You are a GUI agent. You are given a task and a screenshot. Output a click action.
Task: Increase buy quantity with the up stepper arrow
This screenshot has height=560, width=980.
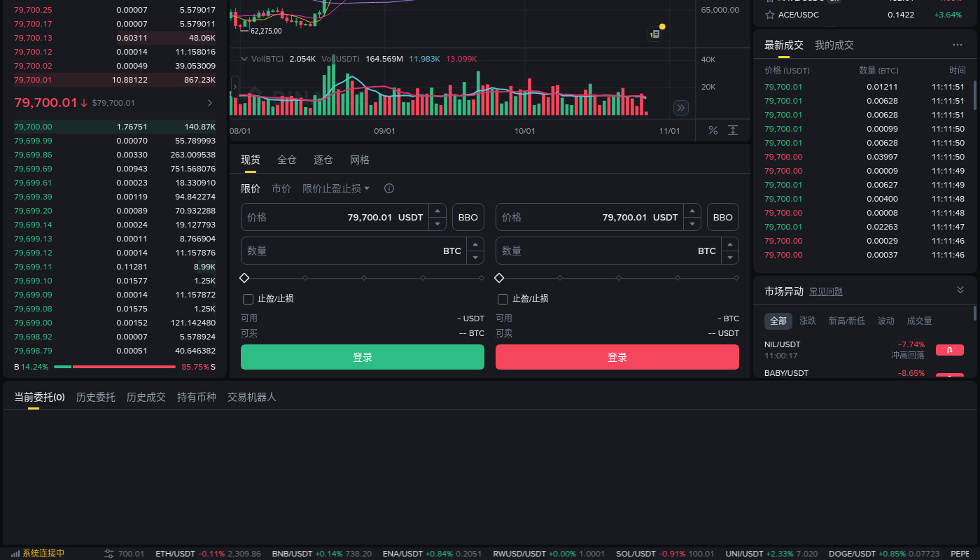(475, 244)
